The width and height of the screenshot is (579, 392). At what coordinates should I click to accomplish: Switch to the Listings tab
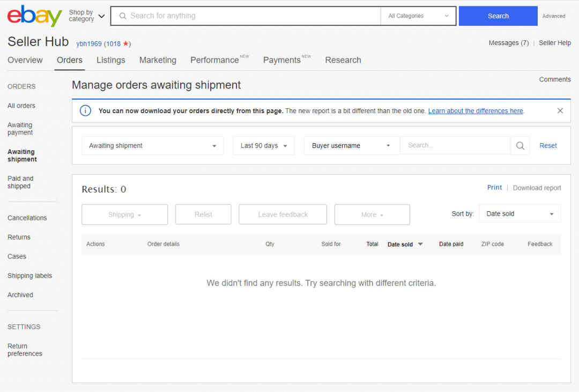(x=110, y=60)
